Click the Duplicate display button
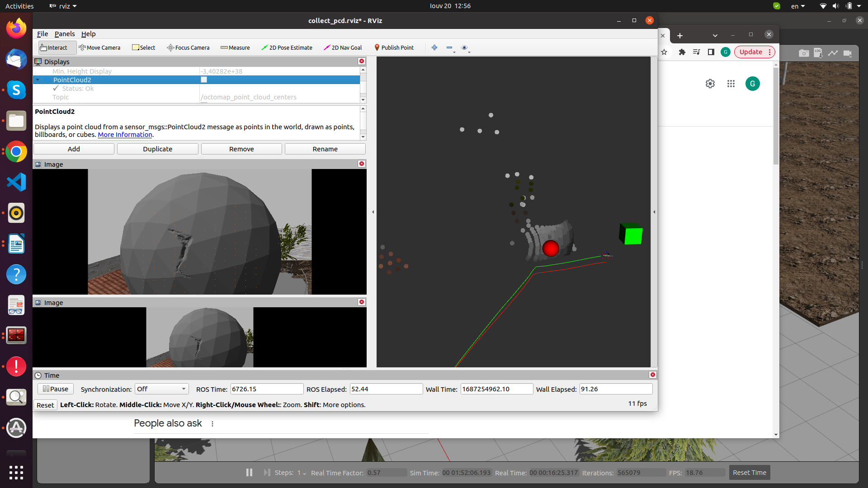868x488 pixels. (x=157, y=149)
